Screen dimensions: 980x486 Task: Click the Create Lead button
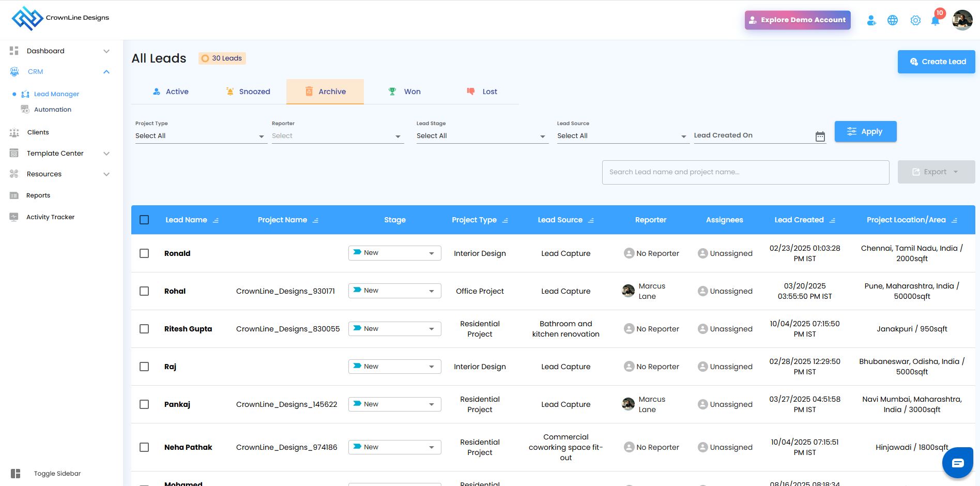pos(936,62)
